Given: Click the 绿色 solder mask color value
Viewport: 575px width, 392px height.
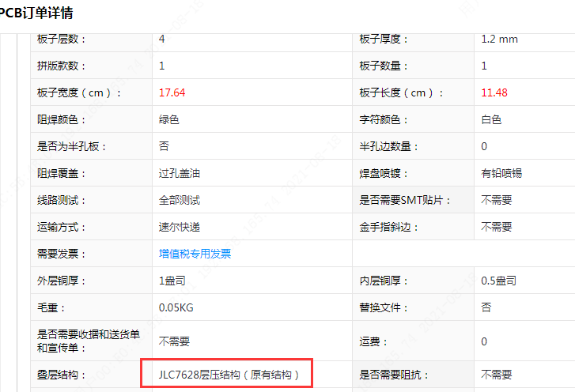Looking at the screenshot, I should (169, 119).
